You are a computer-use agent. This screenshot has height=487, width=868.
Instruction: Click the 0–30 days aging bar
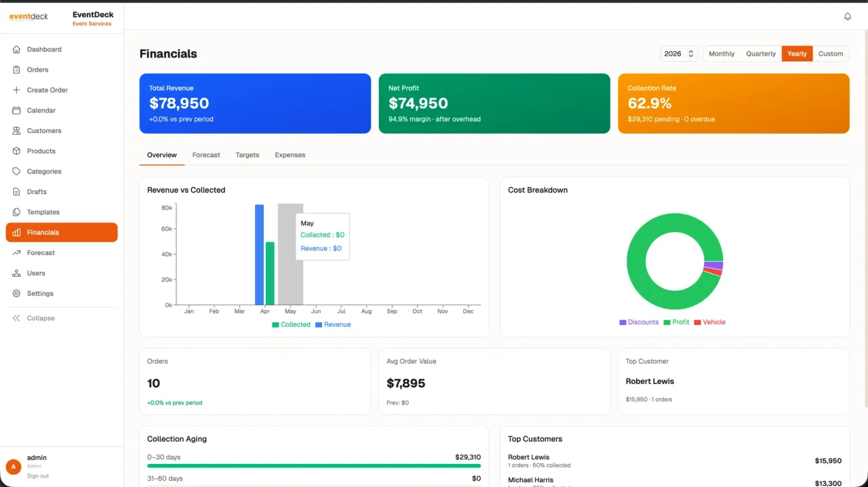pyautogui.click(x=314, y=466)
